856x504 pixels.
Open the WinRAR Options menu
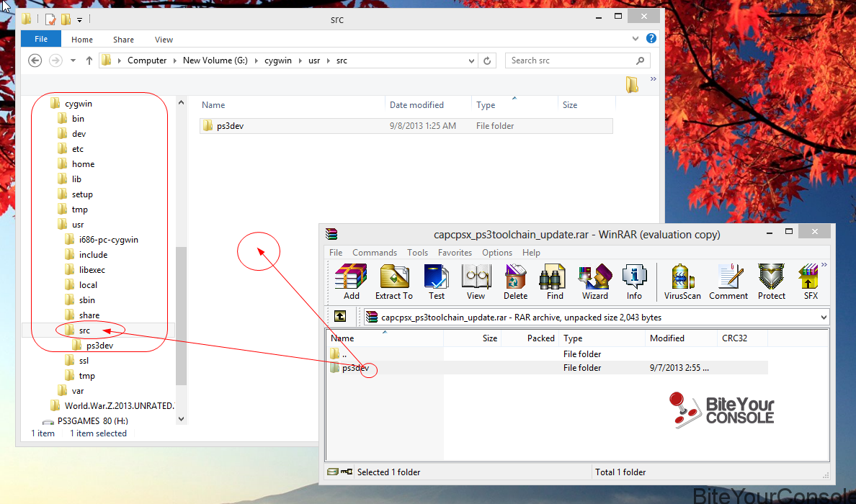[496, 253]
